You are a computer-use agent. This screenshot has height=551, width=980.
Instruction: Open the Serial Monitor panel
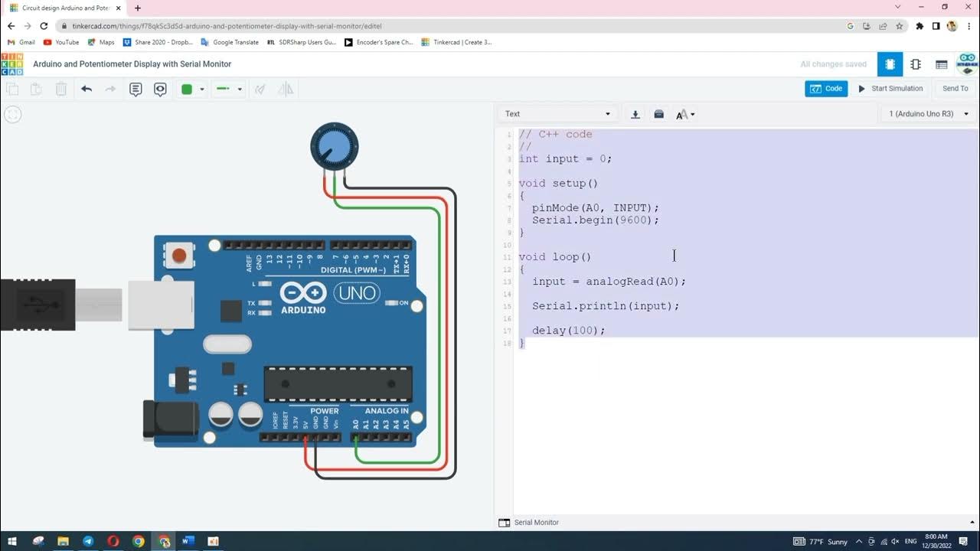[x=528, y=523]
